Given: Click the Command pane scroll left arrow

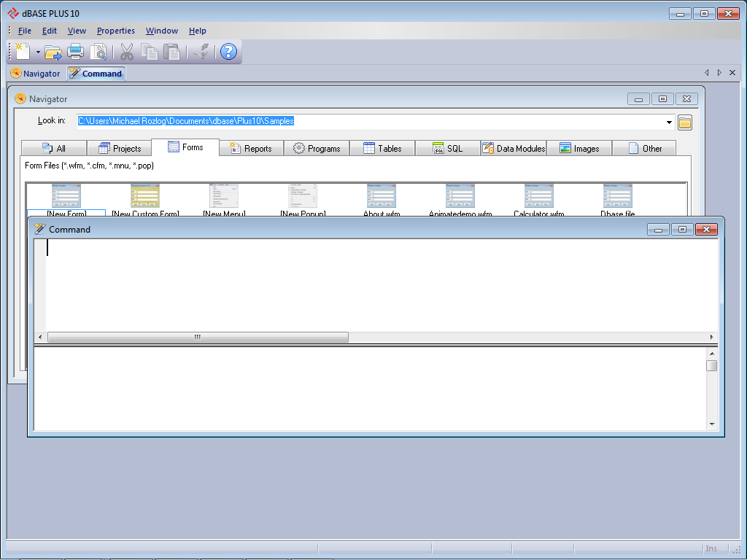Looking at the screenshot, I should (x=40, y=337).
